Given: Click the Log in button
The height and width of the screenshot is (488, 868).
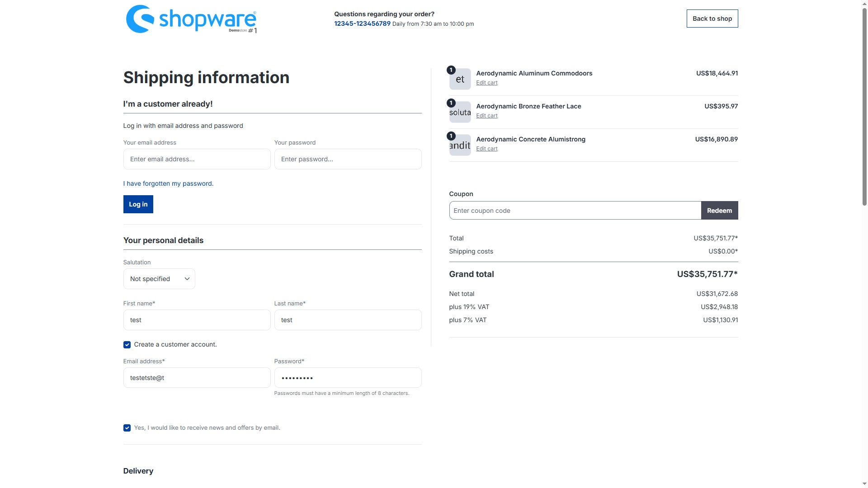Looking at the screenshot, I should coord(138,204).
